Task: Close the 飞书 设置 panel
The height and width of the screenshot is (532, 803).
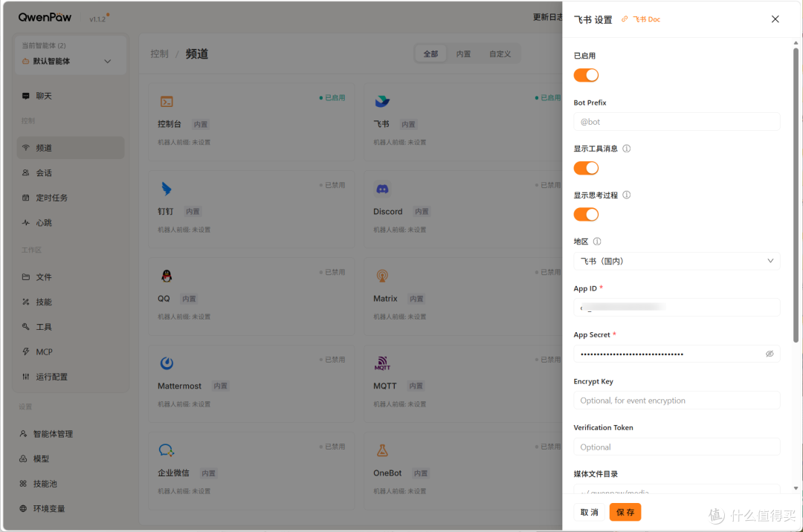Action: click(x=775, y=19)
